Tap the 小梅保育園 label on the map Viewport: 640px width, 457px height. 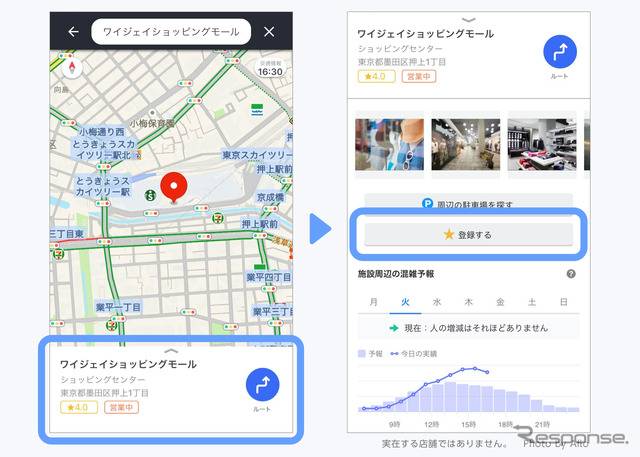[x=152, y=123]
